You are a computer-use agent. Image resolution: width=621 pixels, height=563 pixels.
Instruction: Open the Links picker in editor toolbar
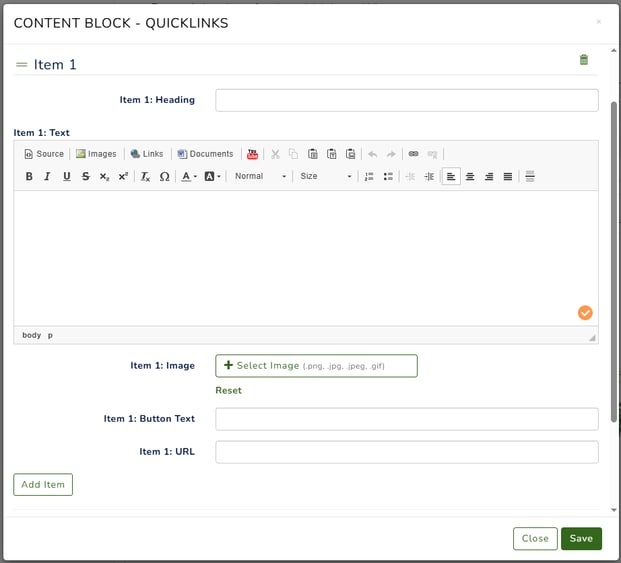pyautogui.click(x=147, y=154)
